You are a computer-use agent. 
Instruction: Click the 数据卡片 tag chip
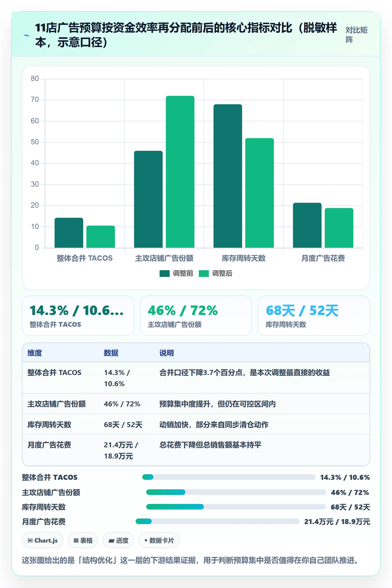coord(159,540)
